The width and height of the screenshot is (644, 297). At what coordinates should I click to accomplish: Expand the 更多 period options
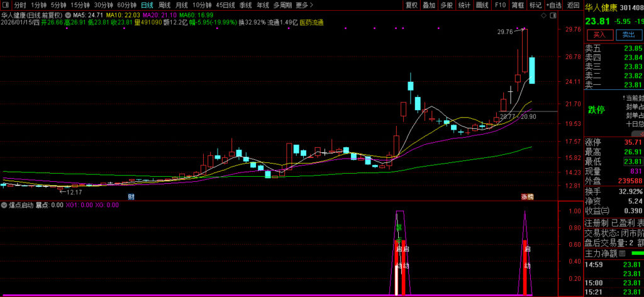coord(304,5)
